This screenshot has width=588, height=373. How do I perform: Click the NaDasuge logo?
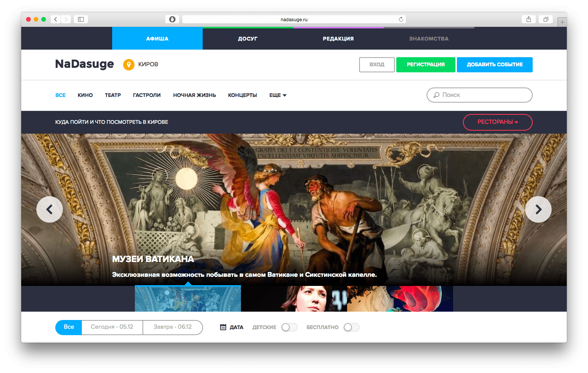[x=84, y=64]
